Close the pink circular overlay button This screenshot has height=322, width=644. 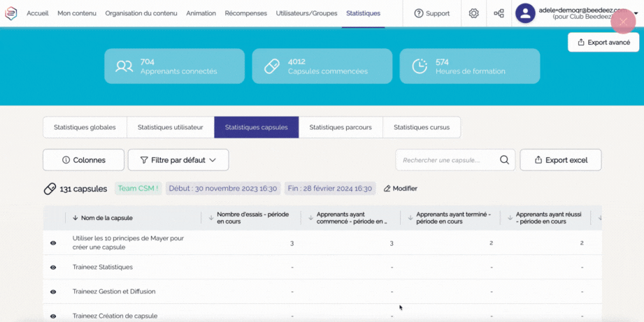tap(622, 22)
